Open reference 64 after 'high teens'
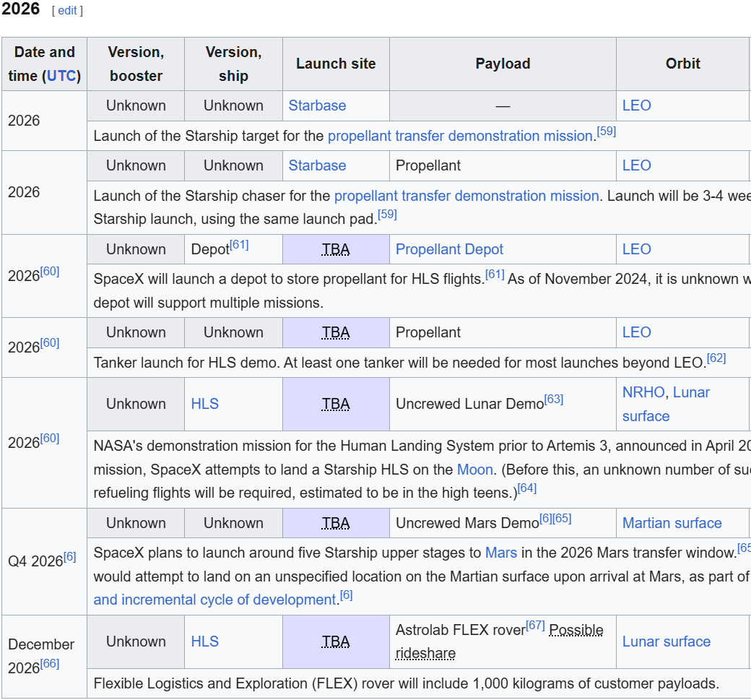Screen dimensions: 751x700 527,488
